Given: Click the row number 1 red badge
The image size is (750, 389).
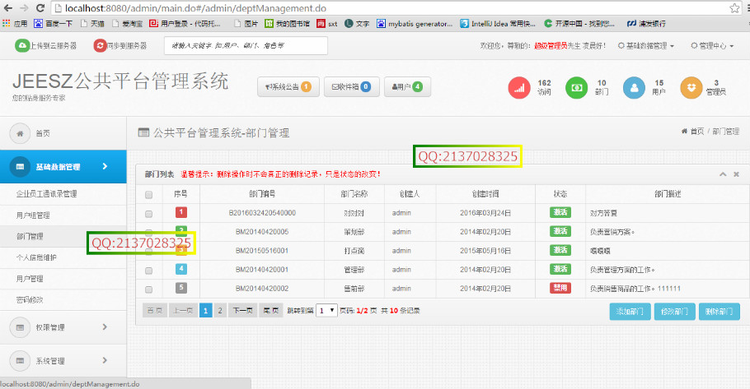Looking at the screenshot, I should [x=181, y=212].
